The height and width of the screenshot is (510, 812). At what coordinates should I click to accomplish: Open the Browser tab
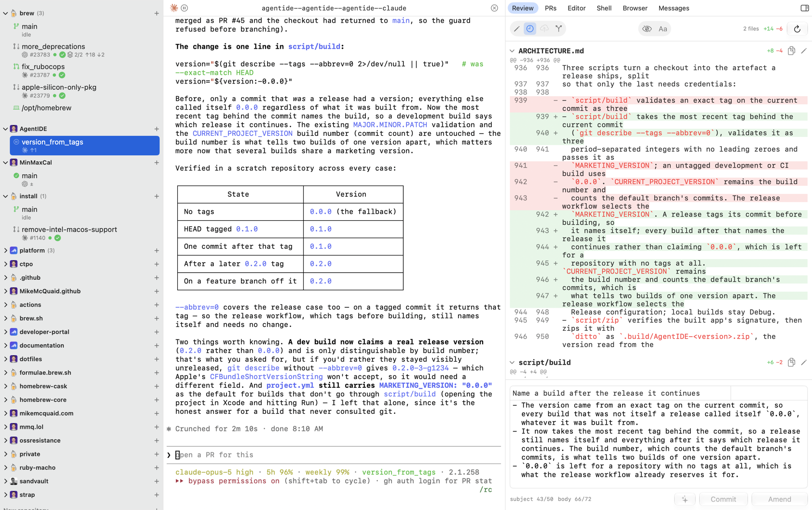[635, 8]
